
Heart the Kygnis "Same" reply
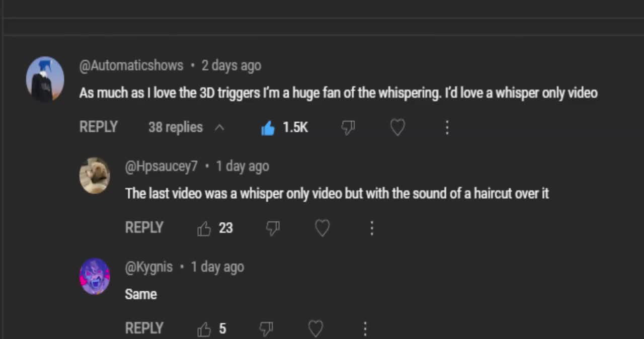[x=315, y=329]
